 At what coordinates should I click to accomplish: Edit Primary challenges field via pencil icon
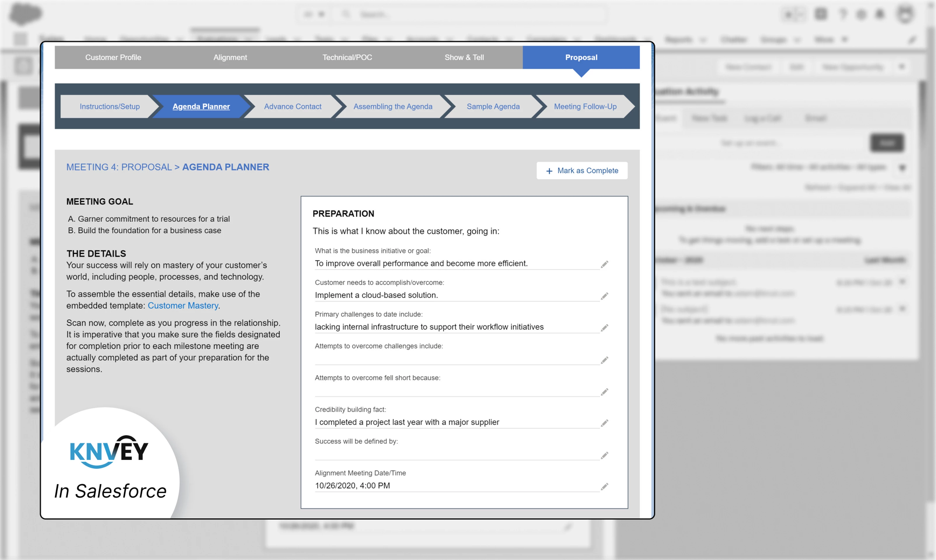604,328
